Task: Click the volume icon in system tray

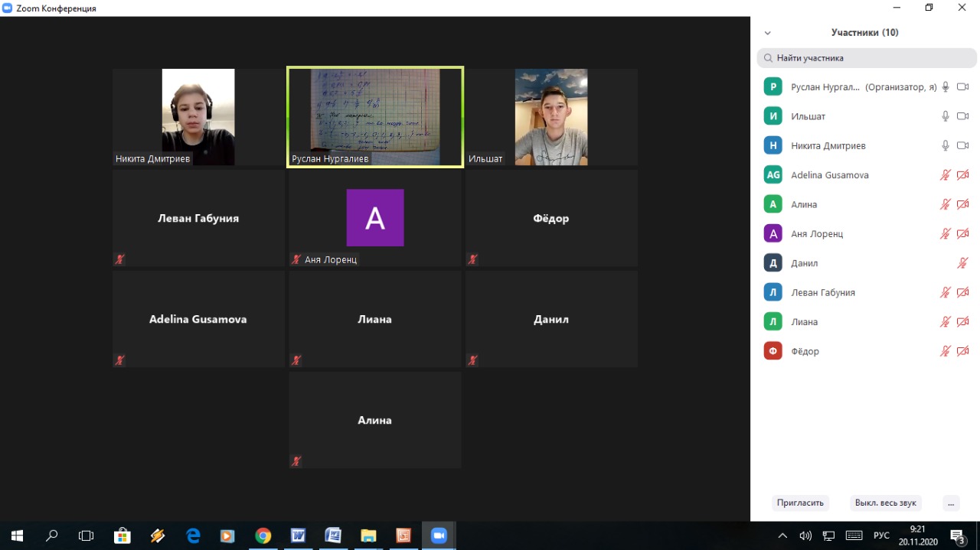Action: click(x=805, y=535)
